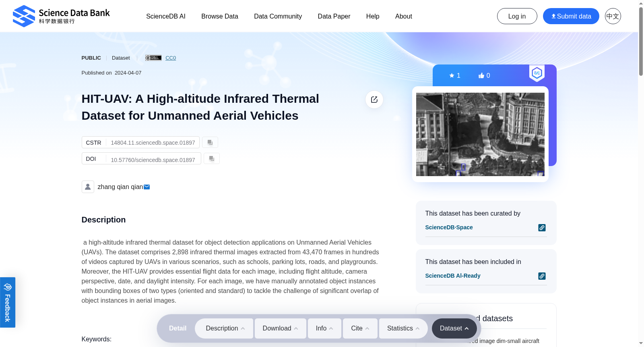Click the author name zhang qian qian
Viewport: 644px width, 347px height.
[x=120, y=187]
